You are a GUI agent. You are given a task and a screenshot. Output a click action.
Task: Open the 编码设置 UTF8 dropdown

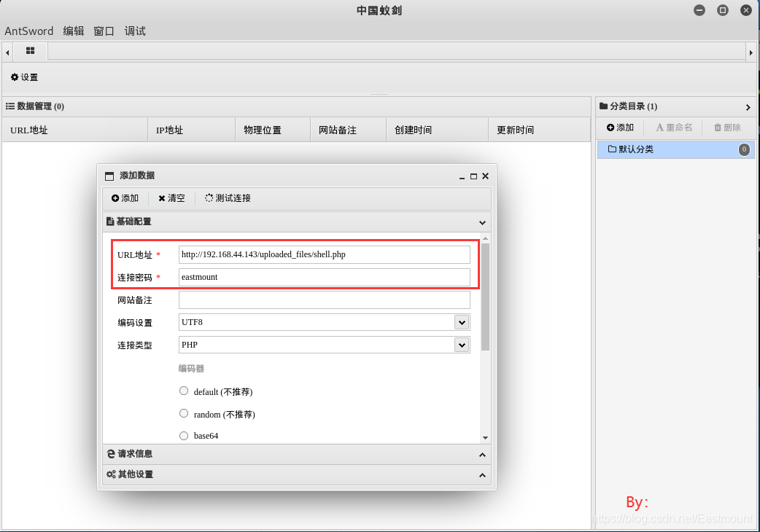point(462,322)
